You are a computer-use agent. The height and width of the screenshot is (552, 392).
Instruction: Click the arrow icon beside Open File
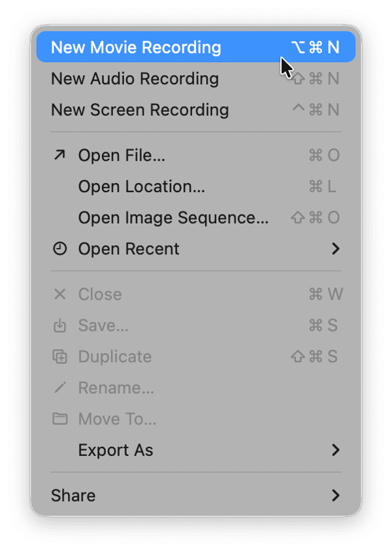[x=59, y=155]
